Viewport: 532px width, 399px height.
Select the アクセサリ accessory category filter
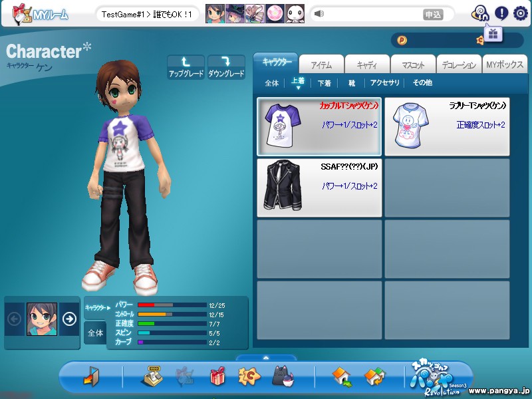click(x=385, y=83)
